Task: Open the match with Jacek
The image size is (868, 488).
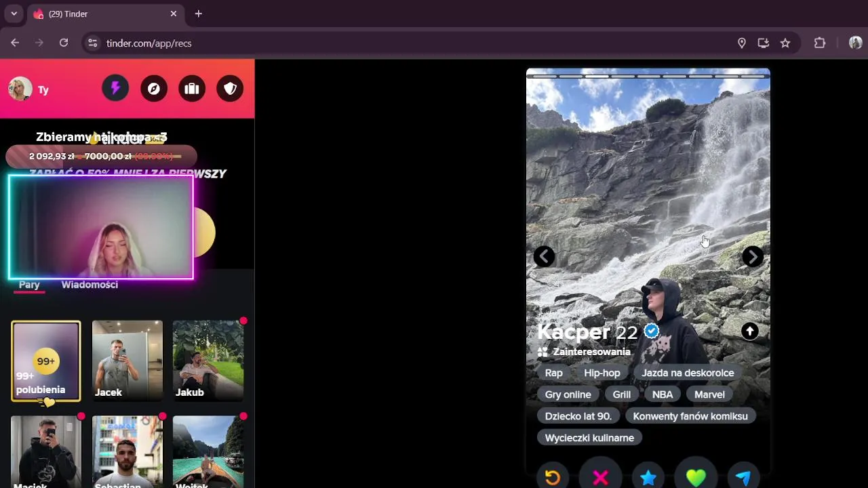Action: click(x=127, y=361)
